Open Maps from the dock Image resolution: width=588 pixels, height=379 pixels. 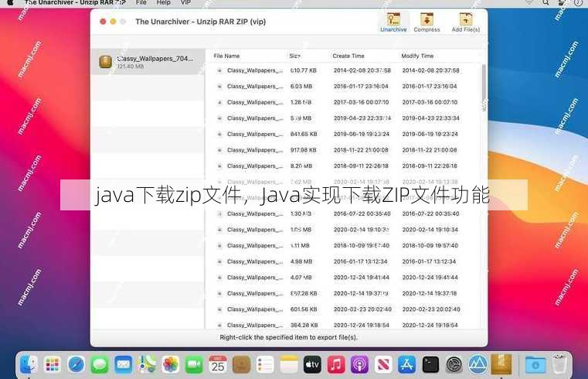(147, 364)
